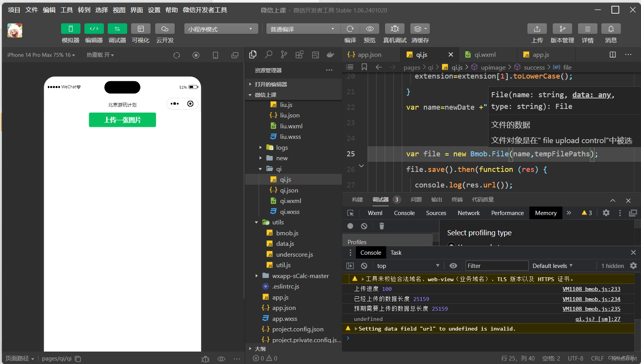This screenshot has width=641, height=364.
Task: Click the record profile circle button
Action: (350, 226)
